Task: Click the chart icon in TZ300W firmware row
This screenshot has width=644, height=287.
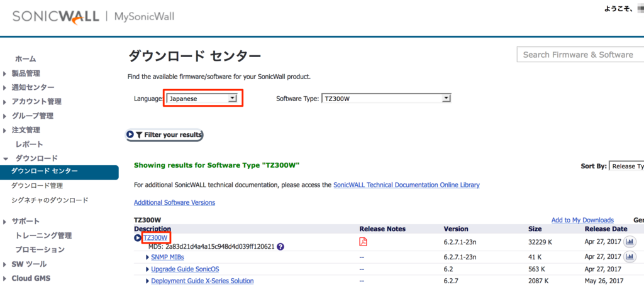Action: point(630,242)
